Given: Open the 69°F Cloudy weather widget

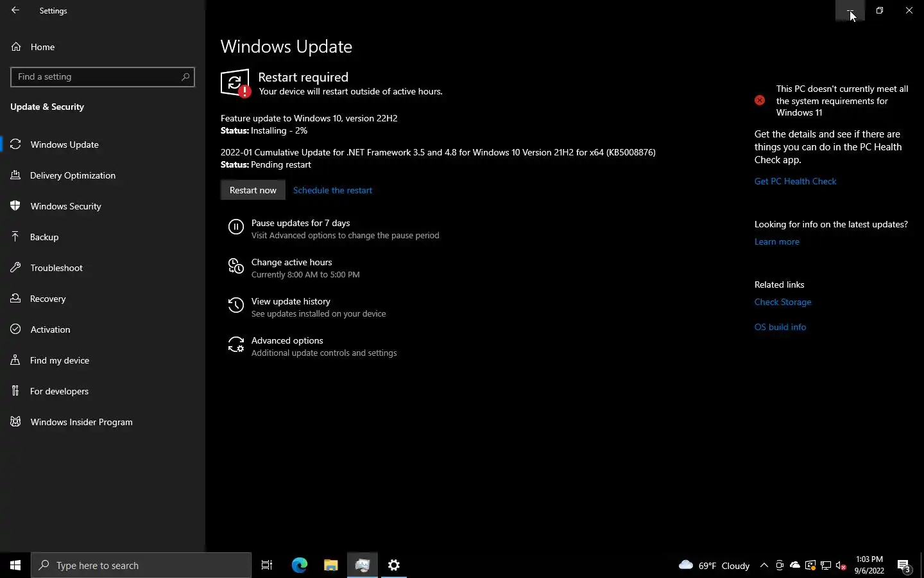Looking at the screenshot, I should pyautogui.click(x=714, y=565).
